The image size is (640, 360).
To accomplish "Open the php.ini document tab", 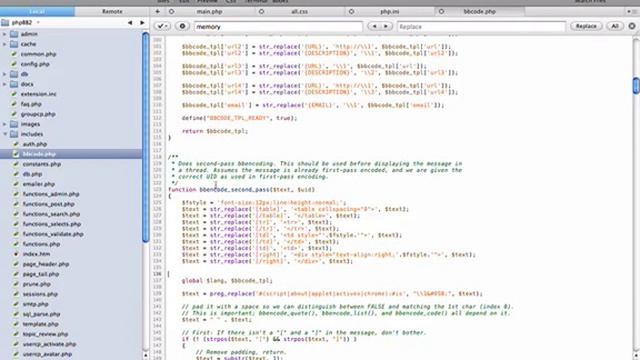I will click(389, 11).
